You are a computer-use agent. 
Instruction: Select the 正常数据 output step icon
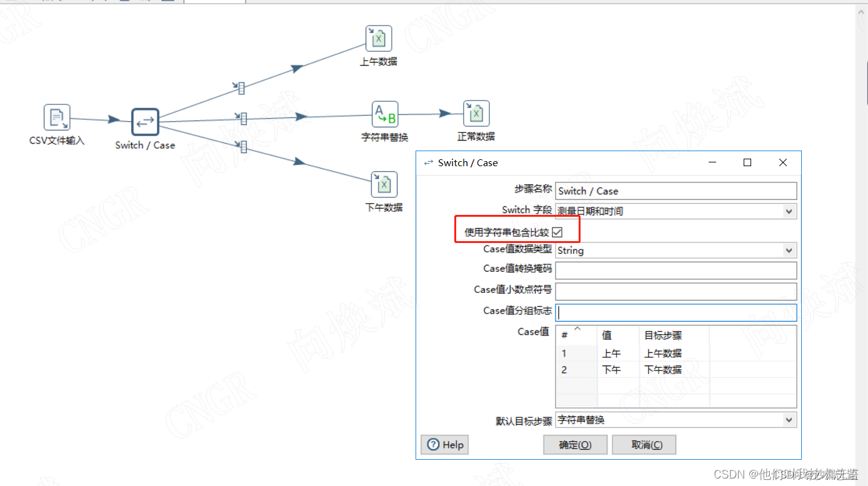pyautogui.click(x=476, y=112)
